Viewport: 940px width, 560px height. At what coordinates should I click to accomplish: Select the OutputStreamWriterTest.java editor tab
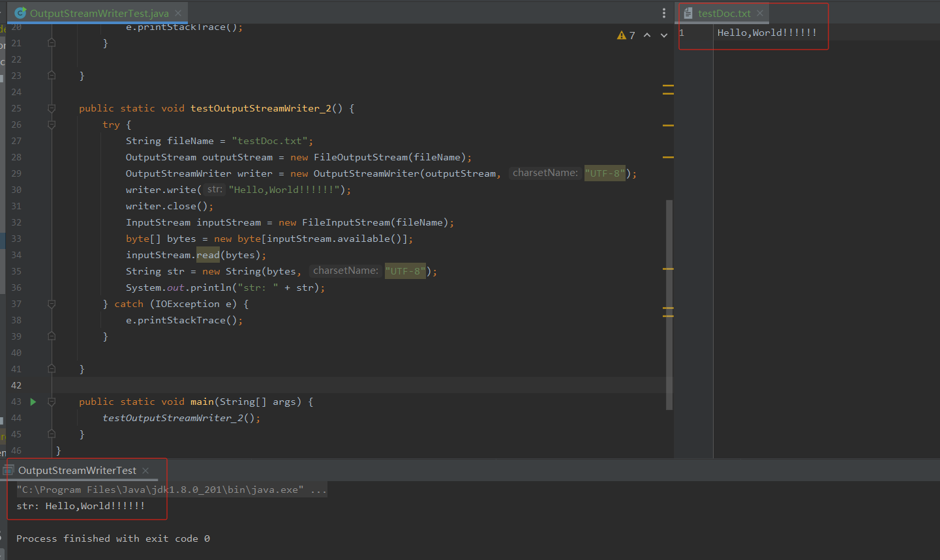pyautogui.click(x=99, y=13)
